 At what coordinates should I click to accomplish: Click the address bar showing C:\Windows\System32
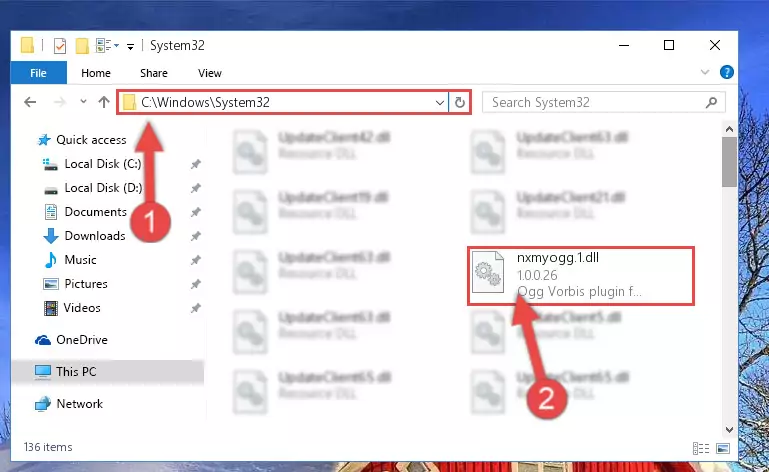pyautogui.click(x=282, y=102)
